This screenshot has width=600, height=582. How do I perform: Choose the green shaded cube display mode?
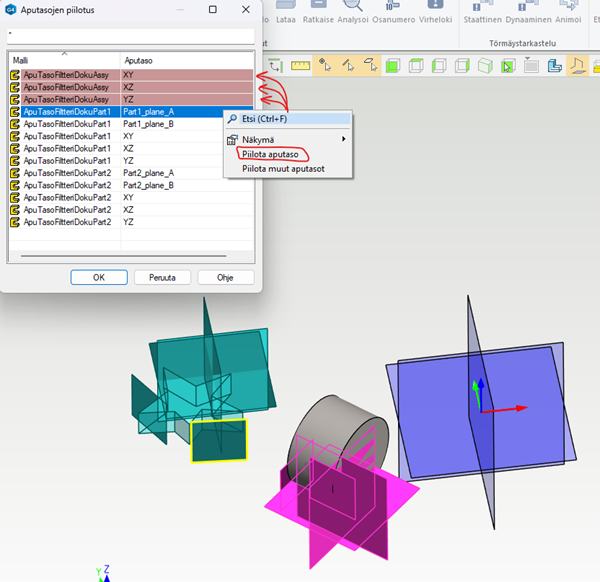[x=393, y=66]
